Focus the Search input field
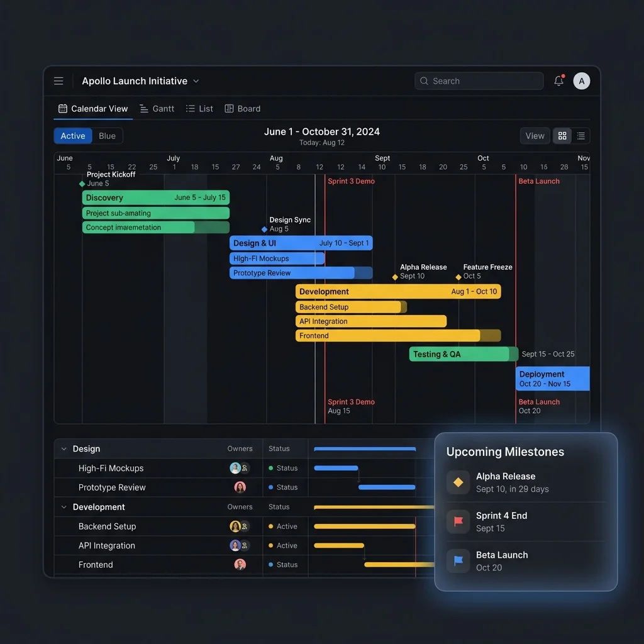 (479, 81)
